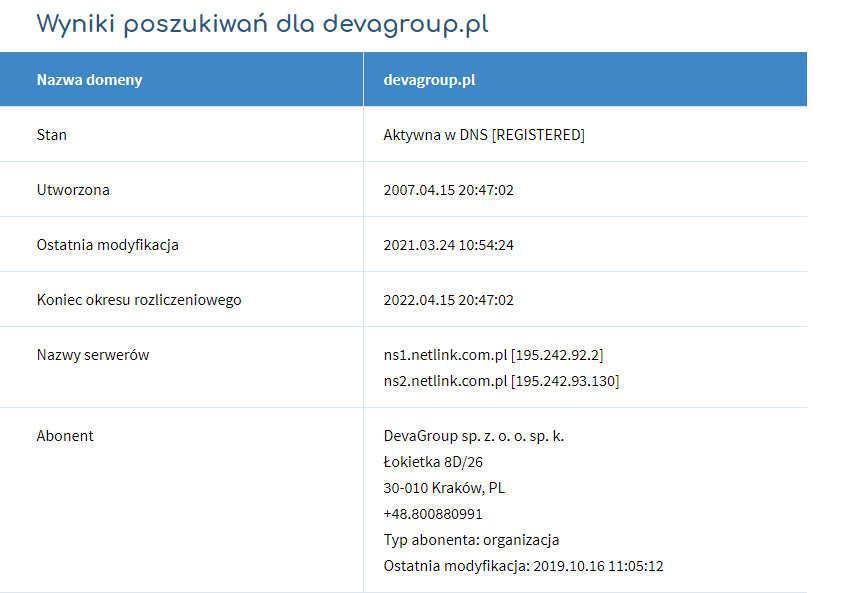The image size is (845, 593).
Task: Click the address line 'Łokietka 8D/26'
Action: pos(433,462)
